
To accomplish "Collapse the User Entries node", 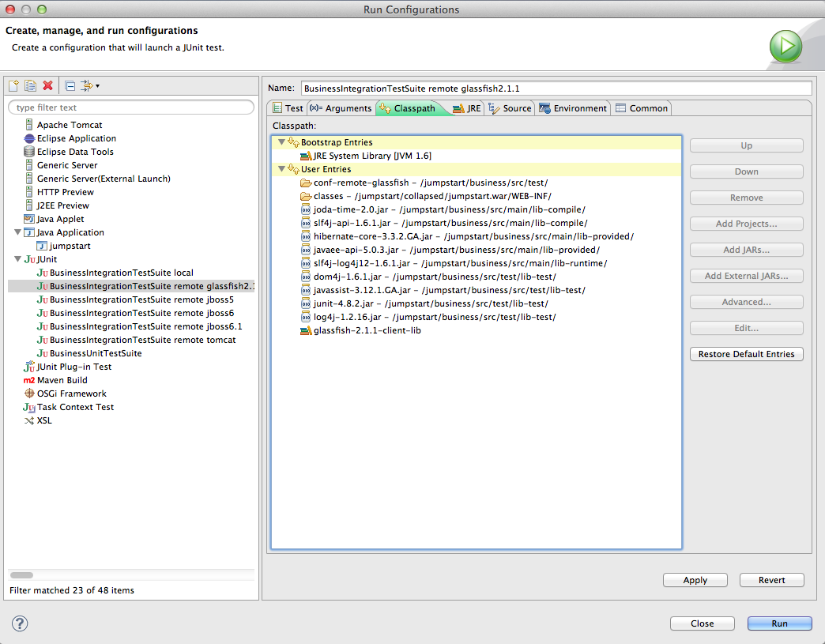I will [x=281, y=169].
